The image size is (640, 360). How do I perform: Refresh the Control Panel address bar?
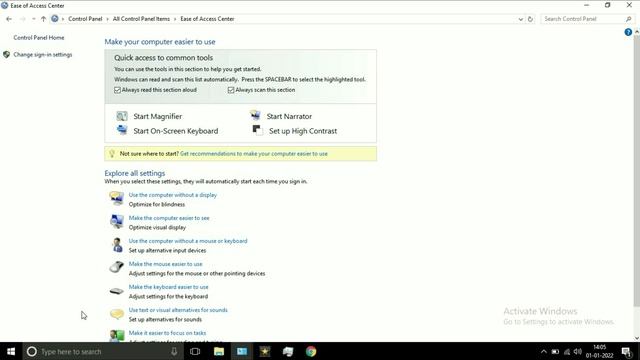click(x=530, y=19)
